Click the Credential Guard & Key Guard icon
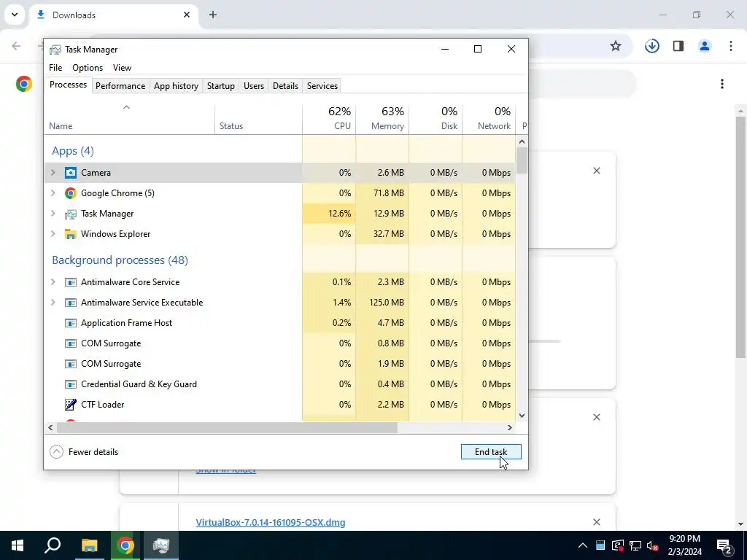Screen dimensions: 747x560 click(71, 384)
